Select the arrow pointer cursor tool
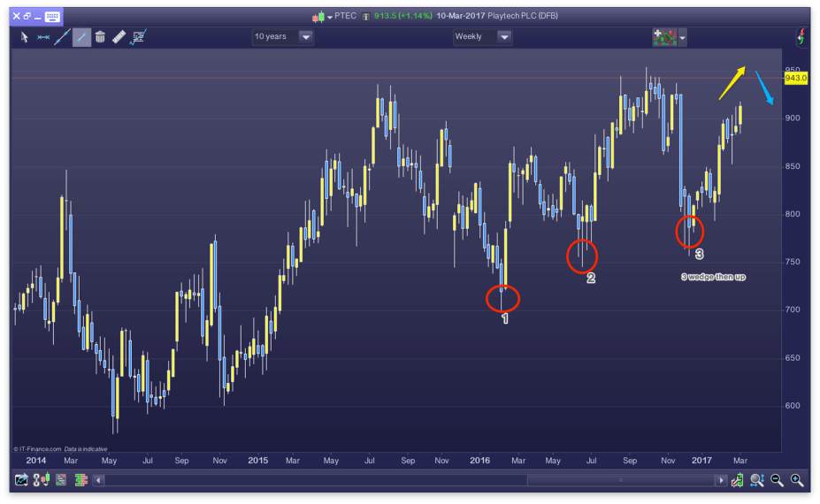Screen dimensions: 820x504 (x=24, y=37)
